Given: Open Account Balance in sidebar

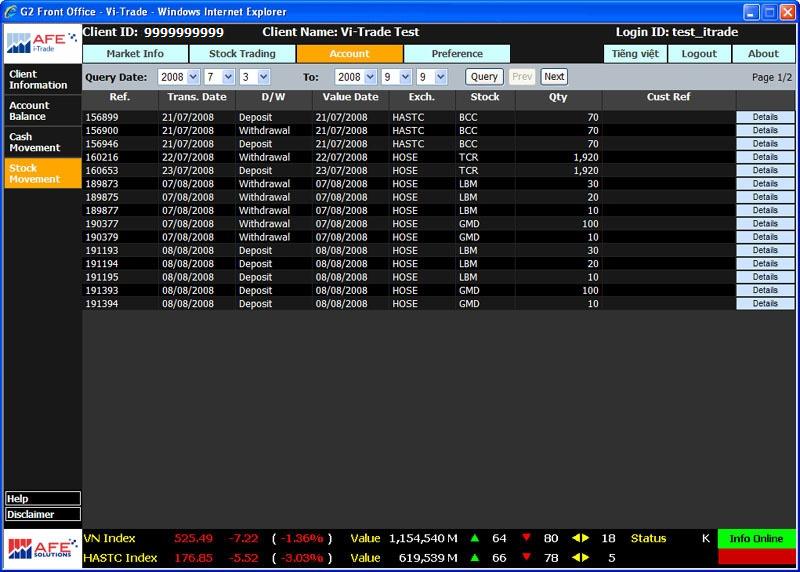Looking at the screenshot, I should pos(42,111).
